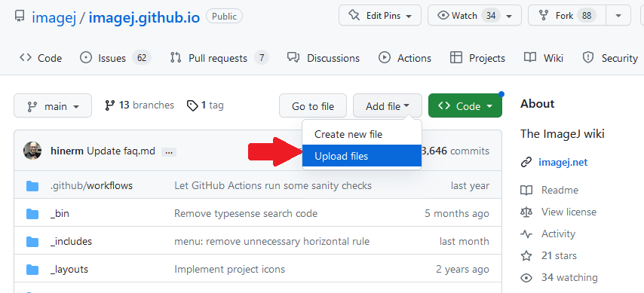Click the 'last month' timestamp text

(x=464, y=241)
